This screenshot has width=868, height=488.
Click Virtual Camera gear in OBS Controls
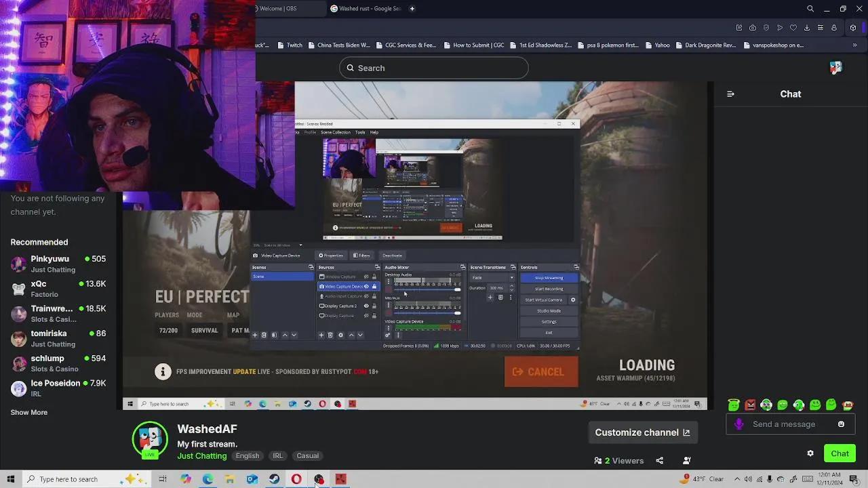coord(573,300)
